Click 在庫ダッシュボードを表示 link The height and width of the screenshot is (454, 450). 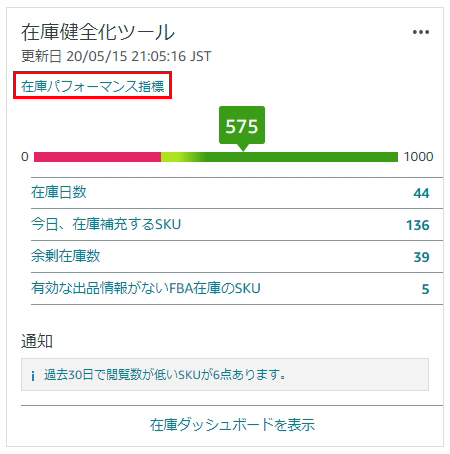click(x=232, y=425)
